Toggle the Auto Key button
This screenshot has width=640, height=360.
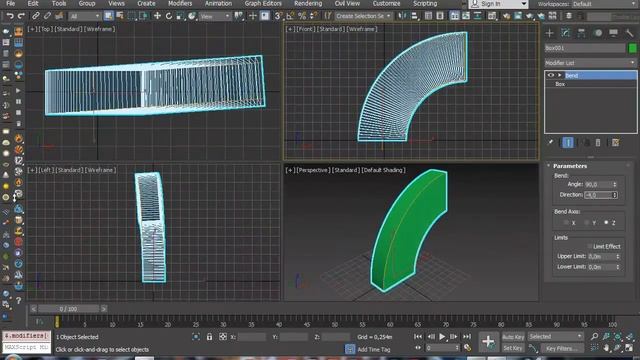513,337
